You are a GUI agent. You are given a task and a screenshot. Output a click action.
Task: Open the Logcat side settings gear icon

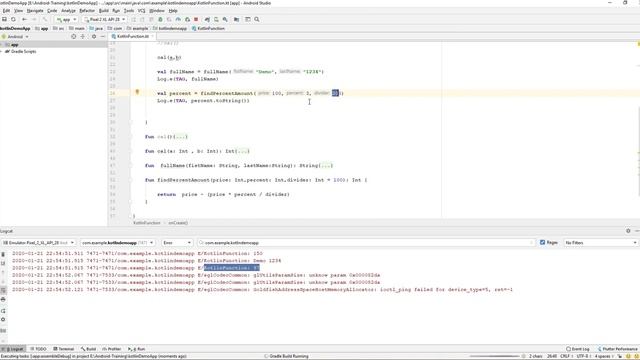[x=3, y=320]
